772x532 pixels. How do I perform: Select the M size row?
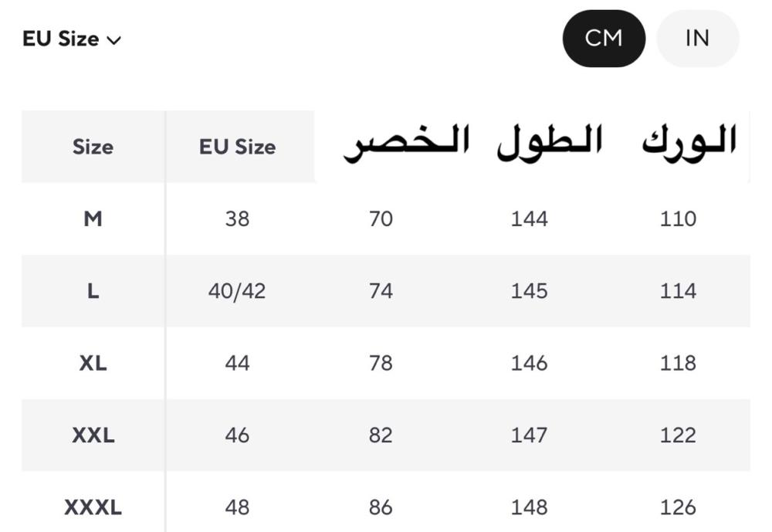[x=385, y=219]
